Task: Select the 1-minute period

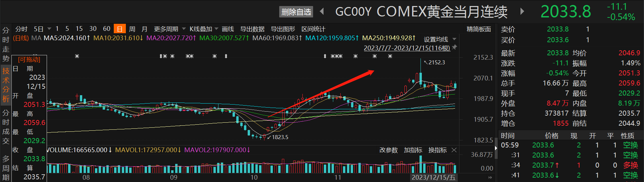Action: click(57, 29)
